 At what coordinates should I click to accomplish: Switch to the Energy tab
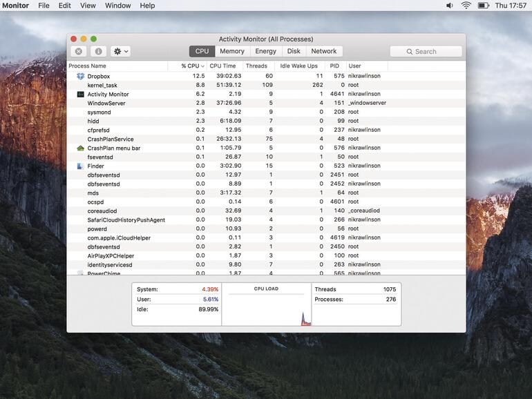point(265,51)
